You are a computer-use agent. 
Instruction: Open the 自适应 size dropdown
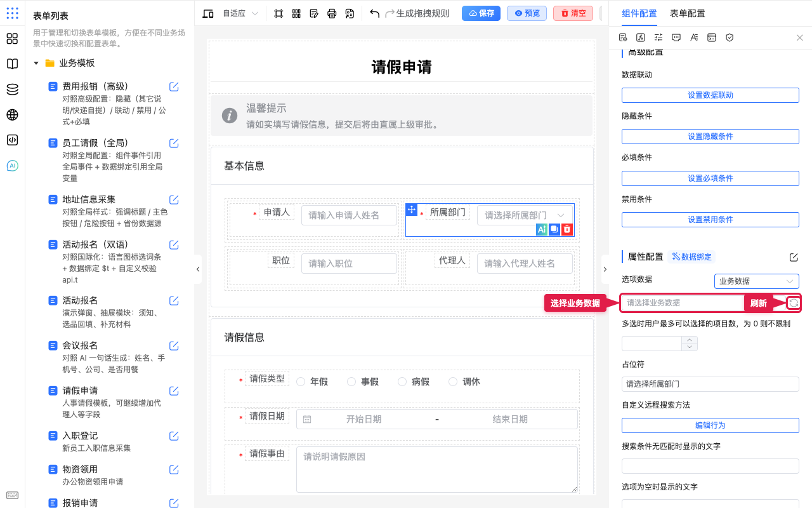(240, 13)
